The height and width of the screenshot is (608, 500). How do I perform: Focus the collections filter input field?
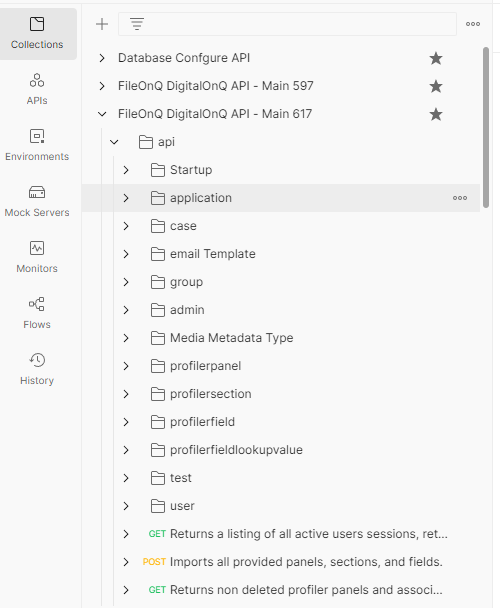(287, 24)
